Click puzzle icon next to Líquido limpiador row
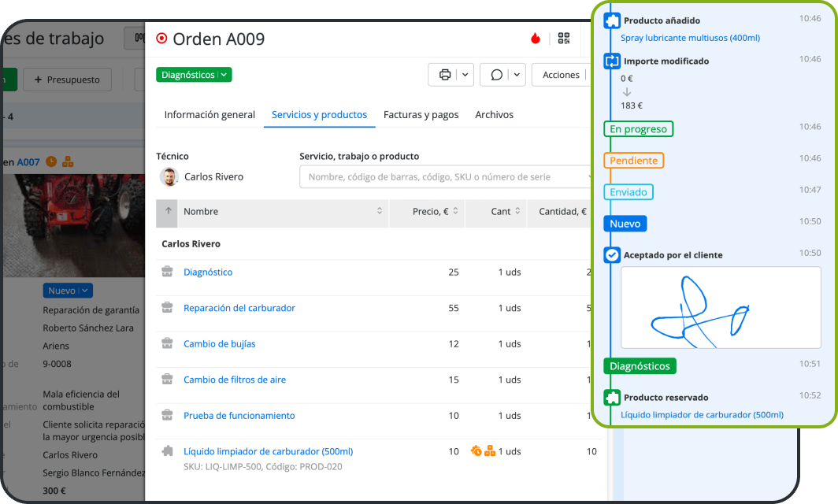838x504 pixels. 167,450
